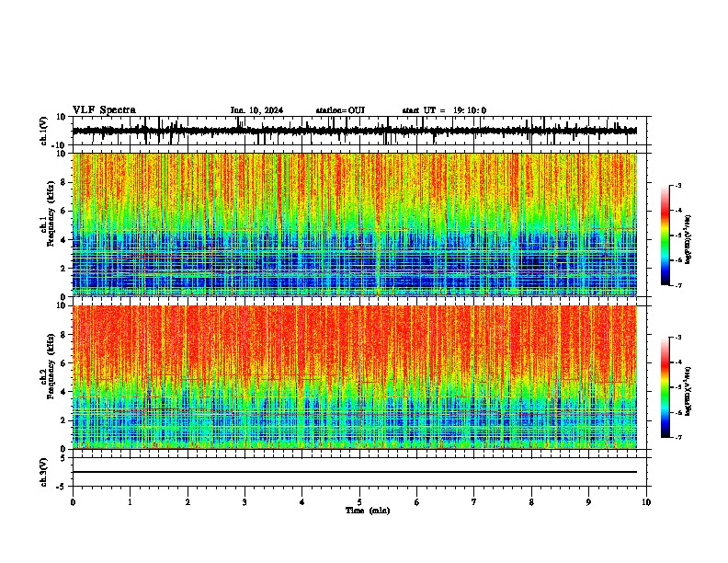Click the ch.1 spectrogram color scale bar
Image resolution: width=728 pixels, height=563 pixels.
(x=665, y=235)
